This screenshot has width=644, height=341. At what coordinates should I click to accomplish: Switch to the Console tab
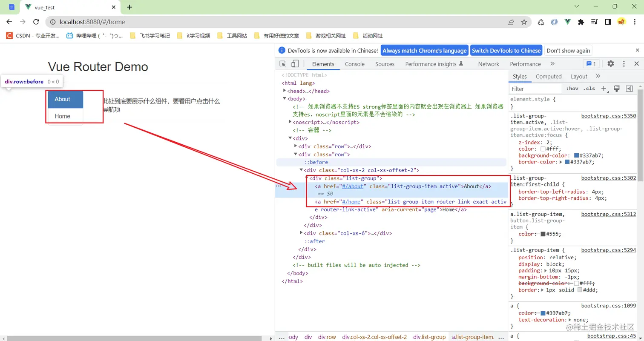tap(355, 64)
